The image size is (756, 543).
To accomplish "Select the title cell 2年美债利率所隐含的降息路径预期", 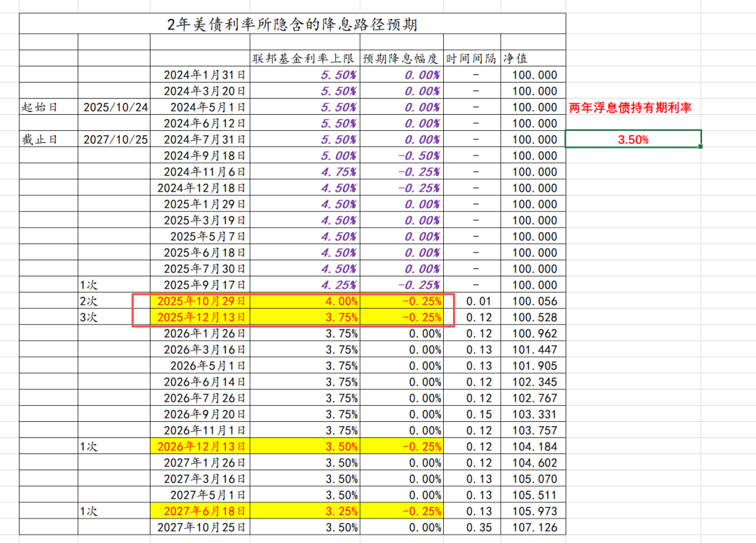I will point(292,24).
